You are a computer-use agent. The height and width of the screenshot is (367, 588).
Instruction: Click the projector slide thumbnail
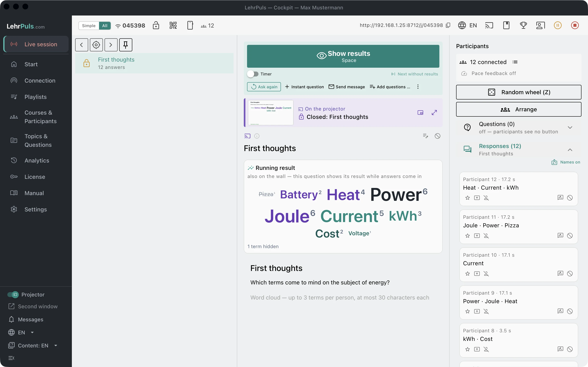click(271, 113)
